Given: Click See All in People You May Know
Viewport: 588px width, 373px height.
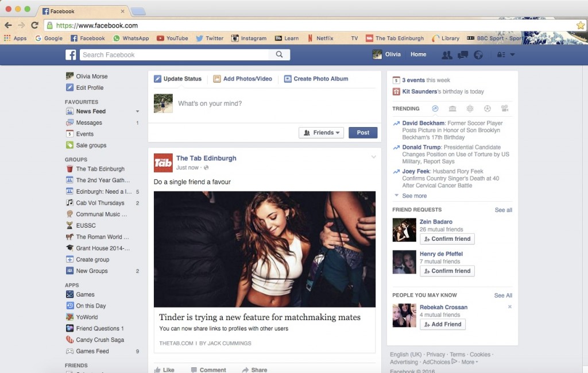Looking at the screenshot, I should (503, 295).
